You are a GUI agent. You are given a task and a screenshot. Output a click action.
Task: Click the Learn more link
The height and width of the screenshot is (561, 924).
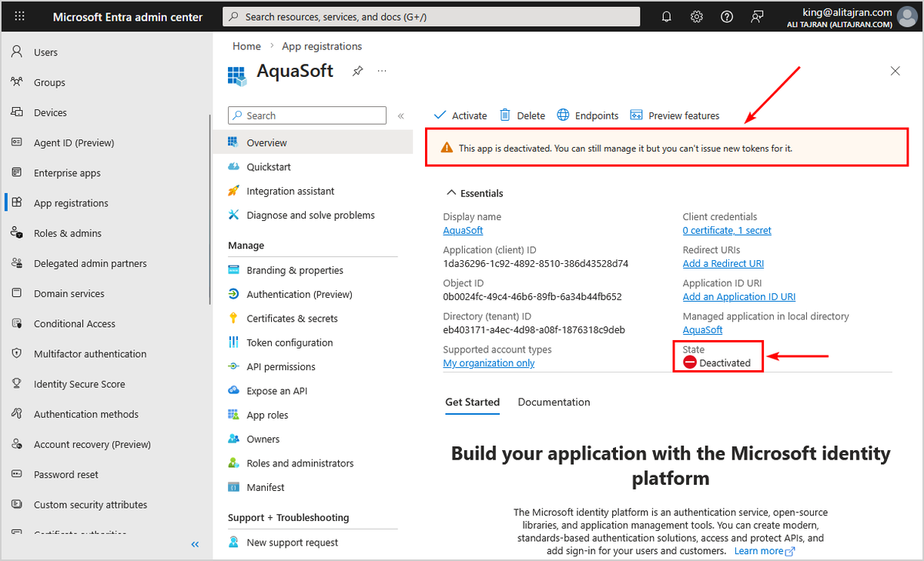point(764,551)
